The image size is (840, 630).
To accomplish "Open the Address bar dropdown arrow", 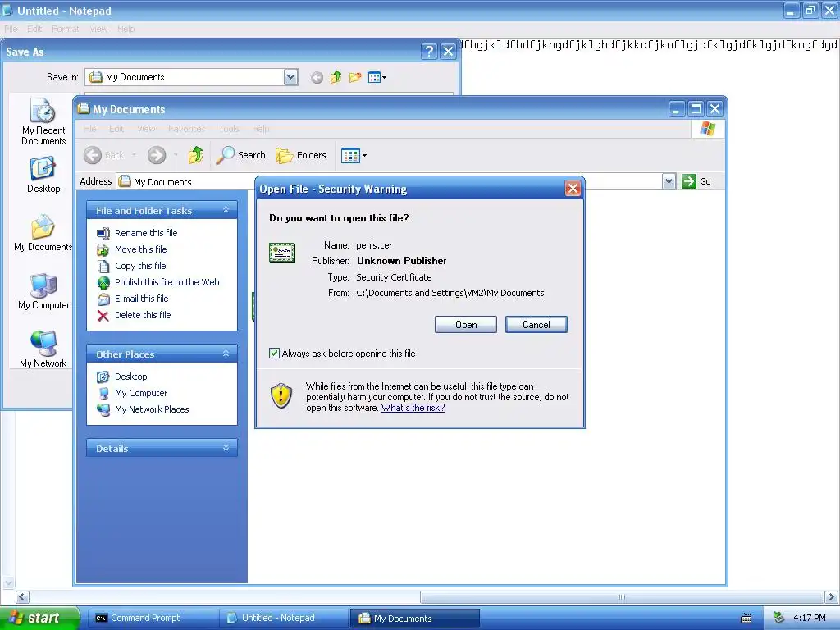I will [x=669, y=181].
